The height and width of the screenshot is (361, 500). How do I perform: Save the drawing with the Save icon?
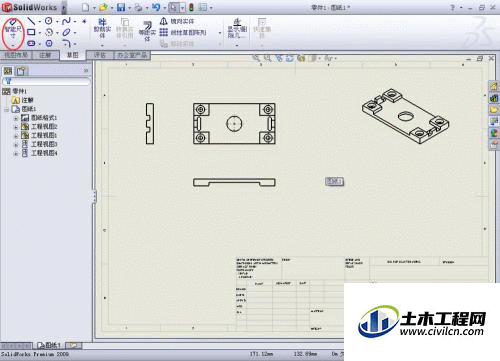(x=121, y=7)
